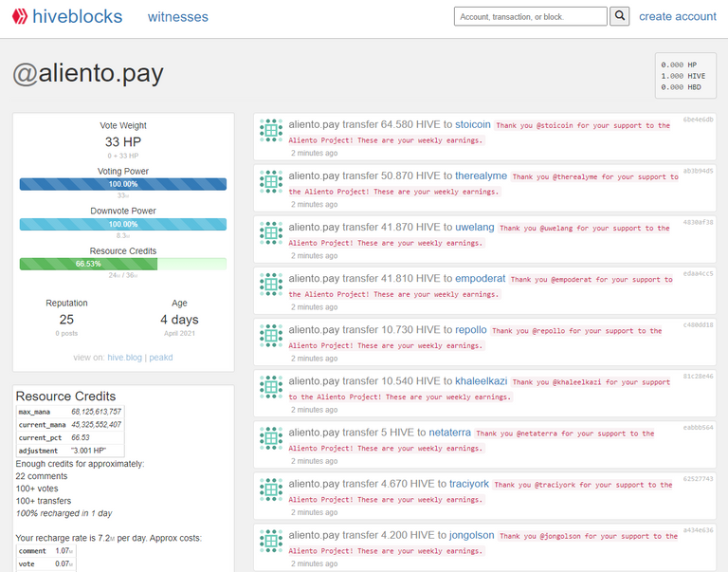The image size is (728, 572).
Task: Open the witnesses page
Action: (178, 17)
